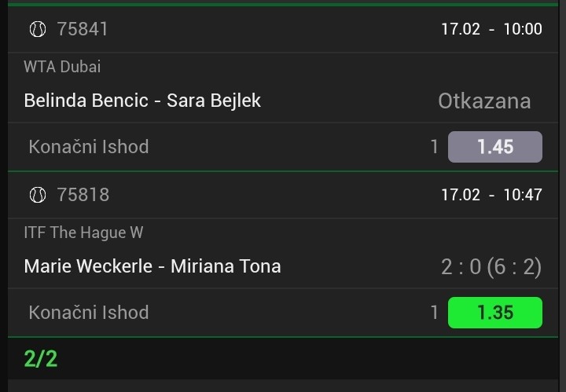Open the Belinda Bencic - Sara Bejlek match
566x392 pixels.
pyautogui.click(x=142, y=101)
